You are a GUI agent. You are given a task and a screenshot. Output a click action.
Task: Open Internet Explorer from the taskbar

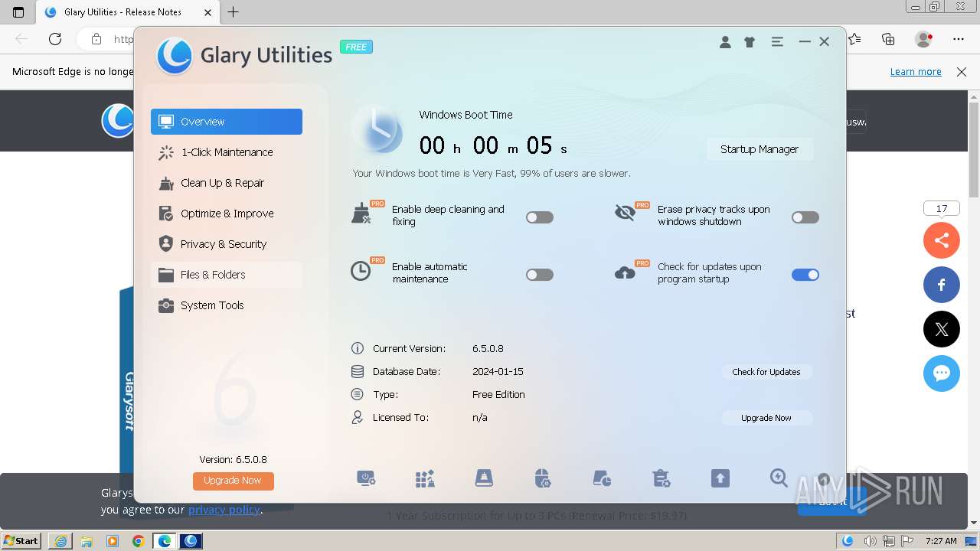60,541
